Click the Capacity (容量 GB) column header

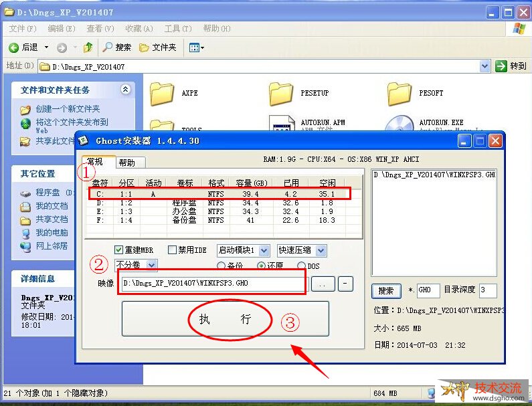(252, 183)
